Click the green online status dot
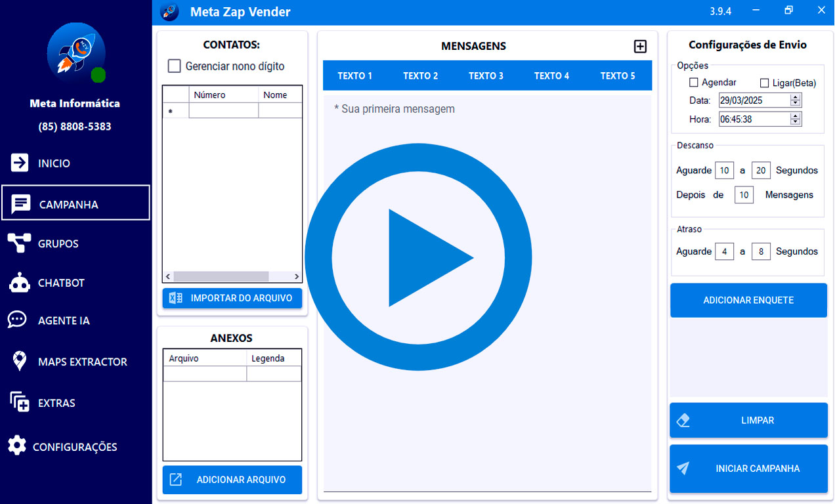The width and height of the screenshot is (835, 504). 98,75
